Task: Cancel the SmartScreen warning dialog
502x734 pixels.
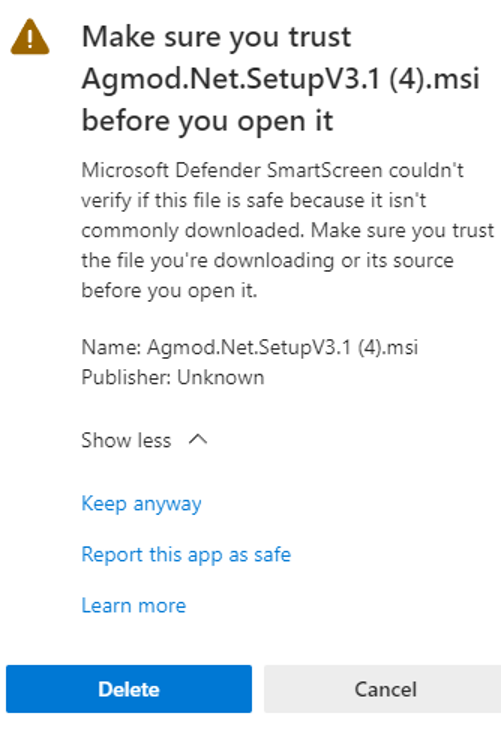Action: [x=383, y=689]
